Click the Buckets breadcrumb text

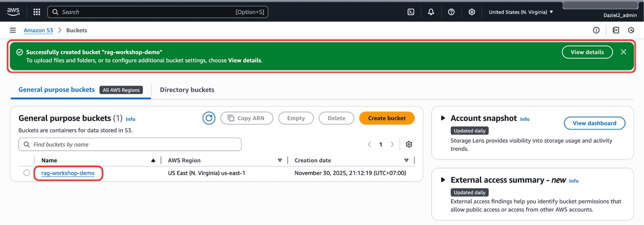click(x=77, y=30)
